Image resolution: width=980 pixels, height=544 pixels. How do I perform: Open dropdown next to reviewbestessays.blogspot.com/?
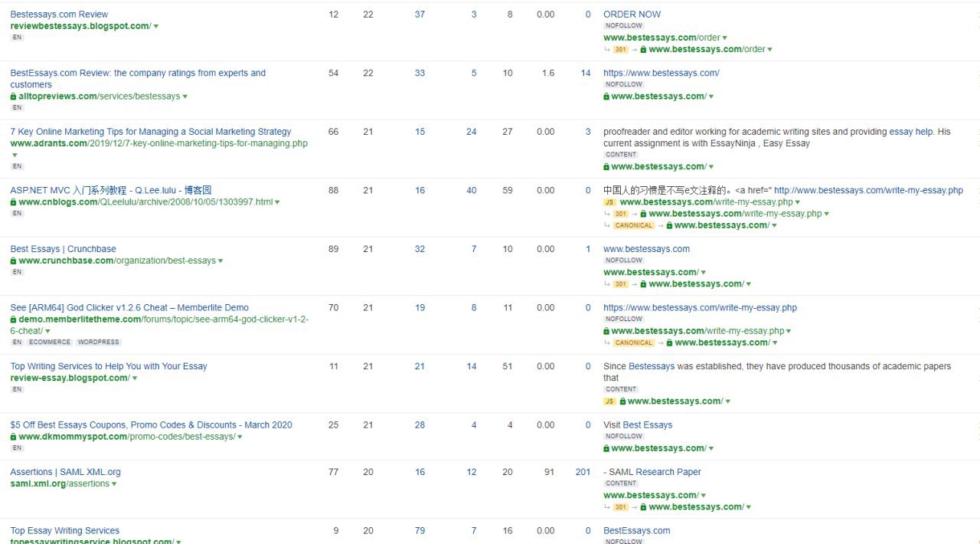tap(156, 27)
